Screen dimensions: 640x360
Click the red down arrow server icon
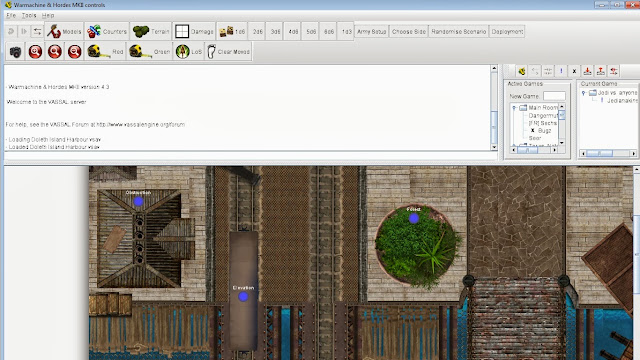(x=587, y=71)
